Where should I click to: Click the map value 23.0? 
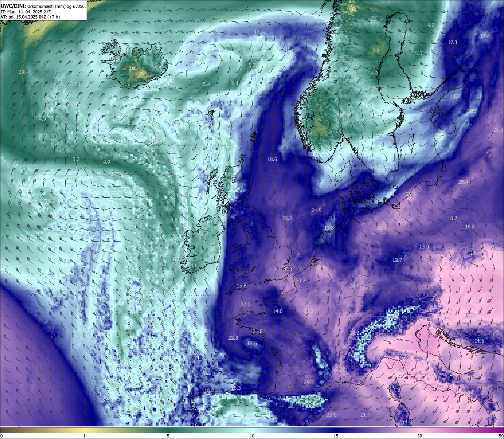coord(332,415)
